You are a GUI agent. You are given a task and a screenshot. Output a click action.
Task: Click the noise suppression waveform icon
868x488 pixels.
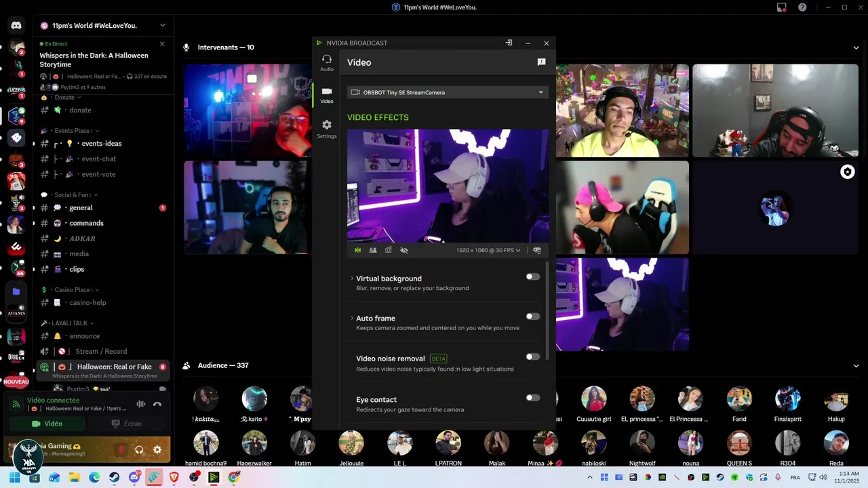(141, 404)
